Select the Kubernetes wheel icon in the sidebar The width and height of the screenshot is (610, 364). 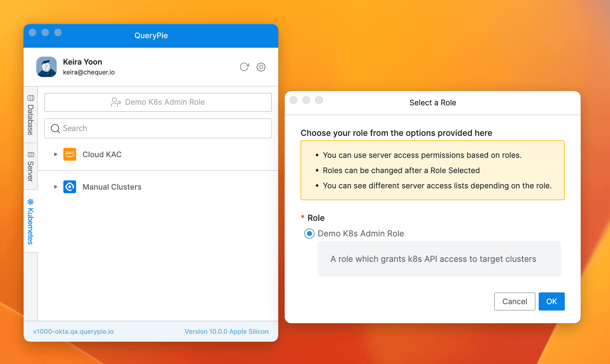click(31, 202)
